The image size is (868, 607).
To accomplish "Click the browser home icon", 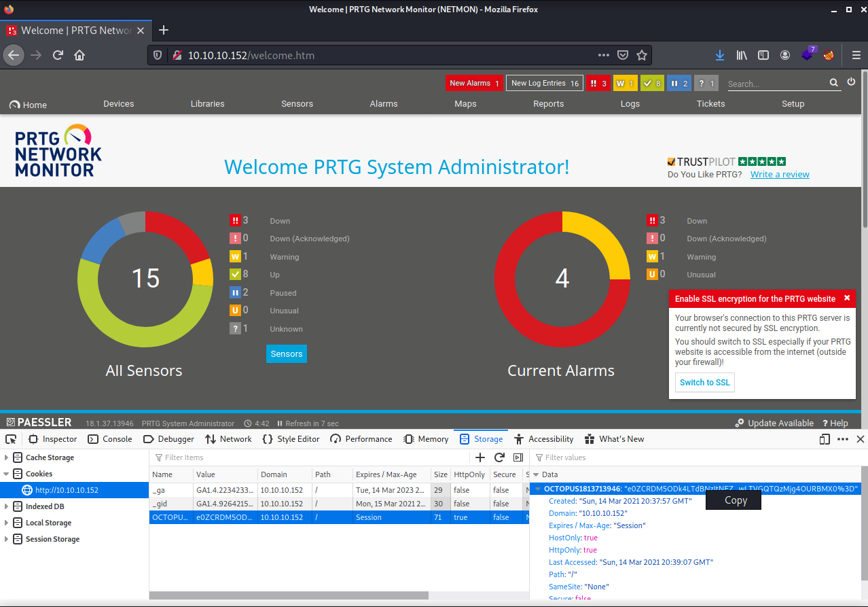I will [79, 55].
